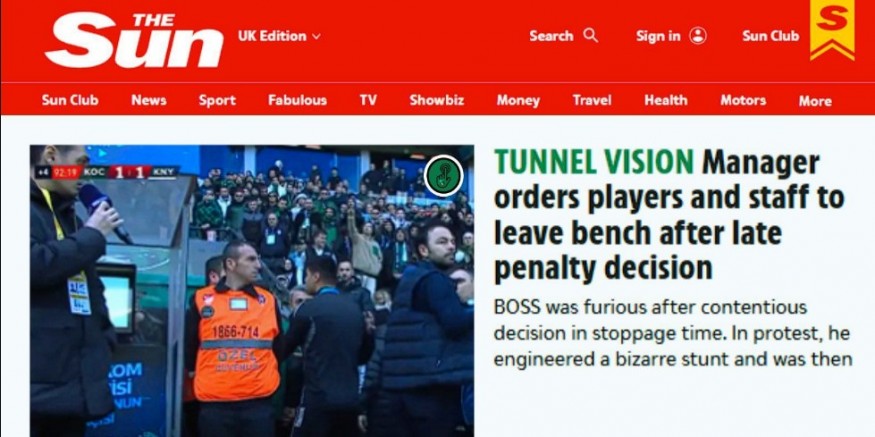Viewport: 875px width, 437px height.
Task: Expand the UK Edition dropdown
Action: [x=279, y=36]
